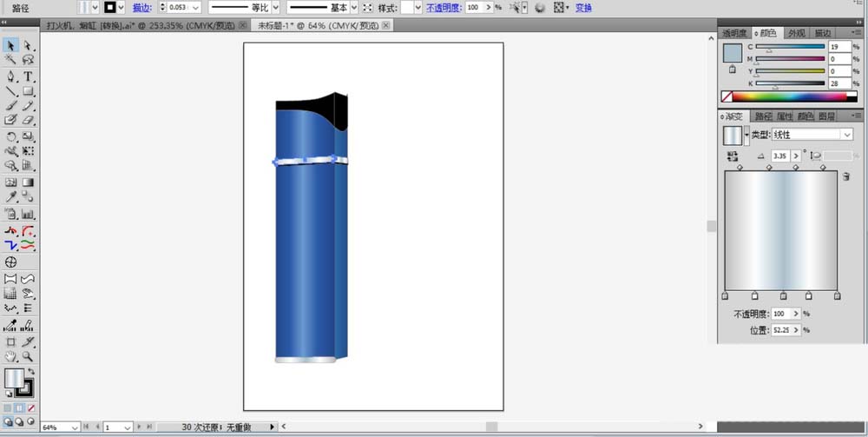Viewport: 868px width, 437px height.
Task: Click the 描边 stroke link
Action: point(142,8)
